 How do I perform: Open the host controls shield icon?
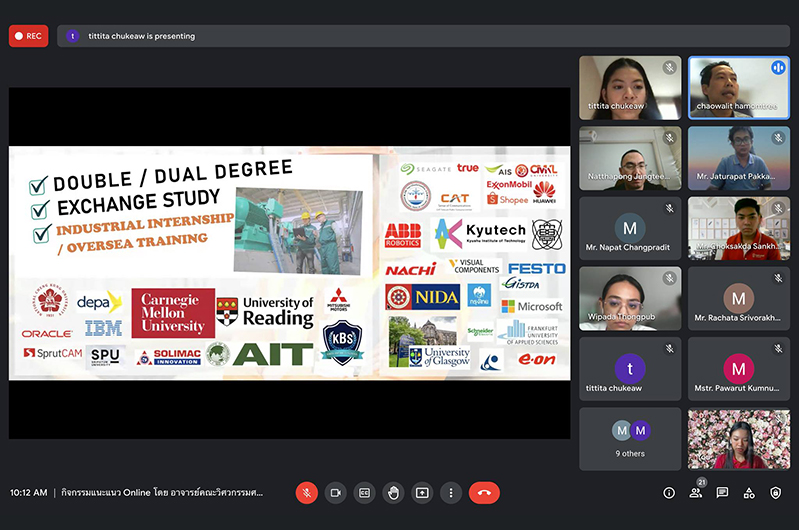pos(776,493)
